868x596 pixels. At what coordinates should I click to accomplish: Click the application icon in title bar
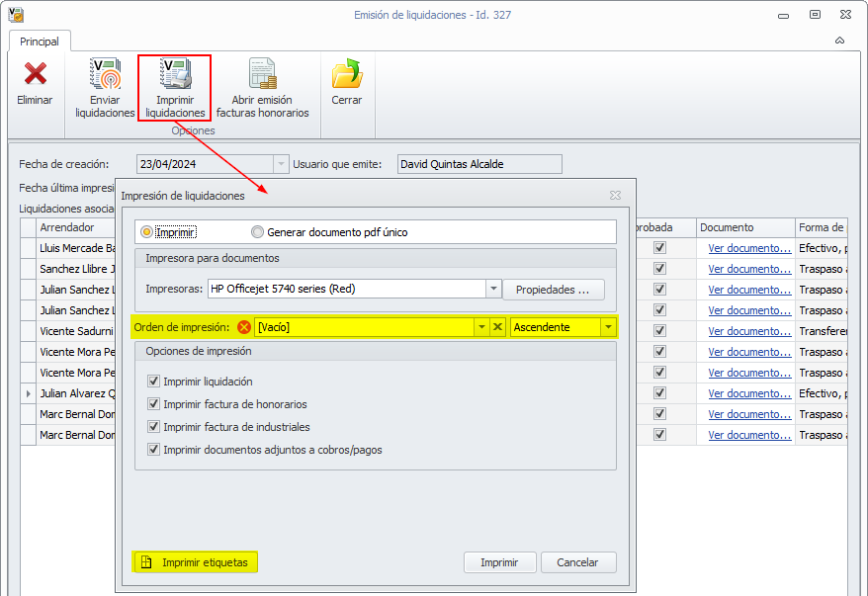click(16, 15)
